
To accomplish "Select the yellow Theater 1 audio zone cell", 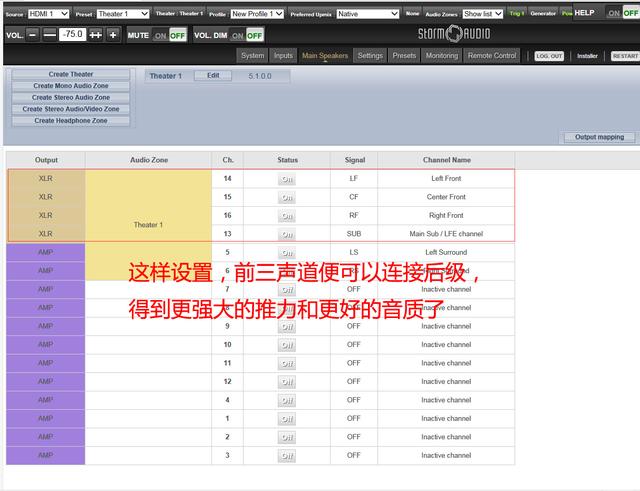I will [148, 225].
